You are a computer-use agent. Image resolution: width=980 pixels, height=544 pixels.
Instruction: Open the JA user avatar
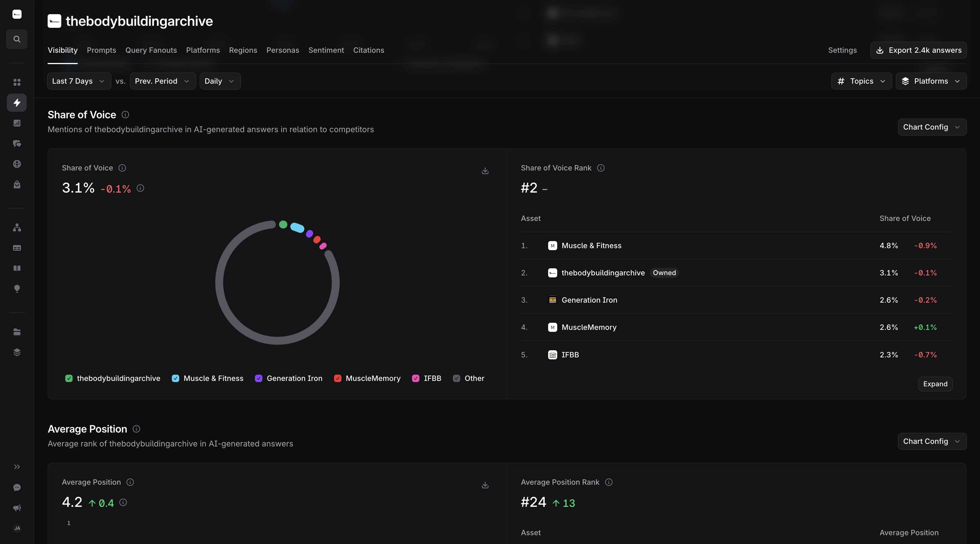tap(17, 528)
